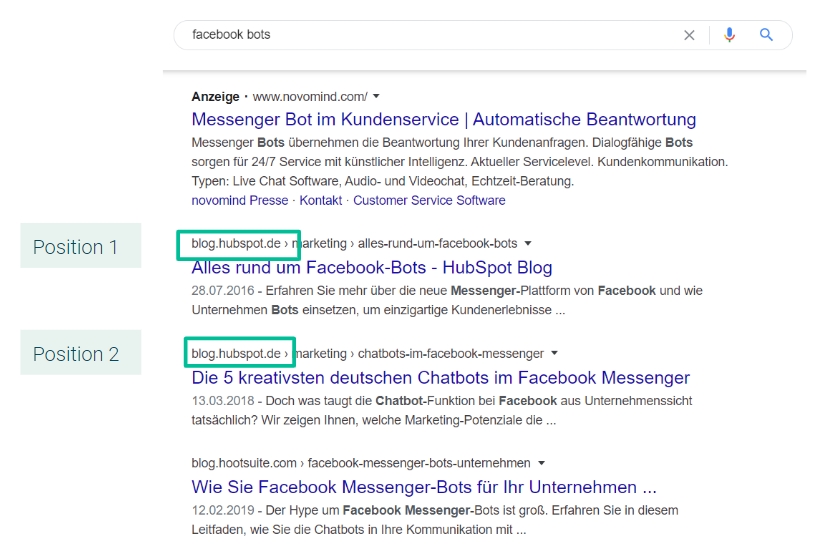This screenshot has width=823, height=547.
Task: Click the date 28.07.2016 in the snippet
Action: [223, 291]
